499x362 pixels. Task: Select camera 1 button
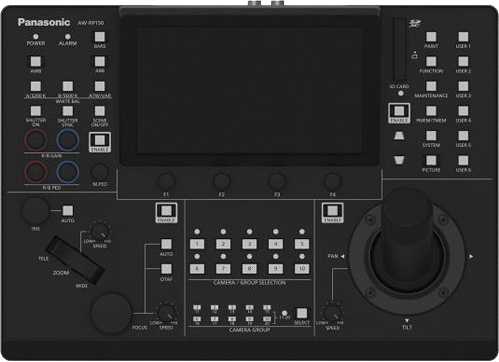click(197, 244)
